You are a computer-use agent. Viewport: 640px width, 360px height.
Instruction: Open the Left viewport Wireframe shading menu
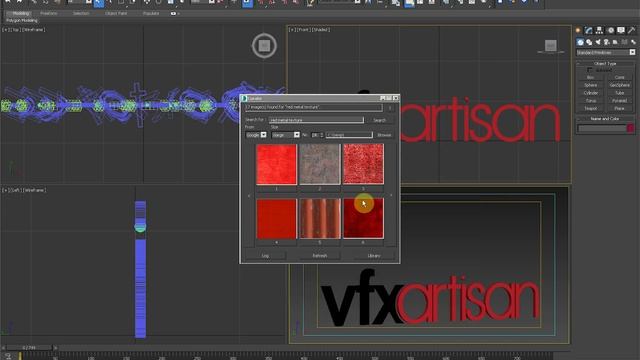pyautogui.click(x=34, y=190)
